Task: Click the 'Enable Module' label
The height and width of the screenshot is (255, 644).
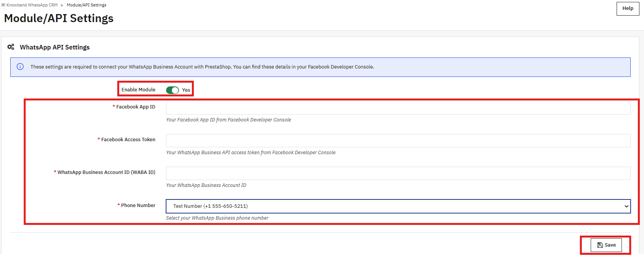Action: click(x=138, y=90)
